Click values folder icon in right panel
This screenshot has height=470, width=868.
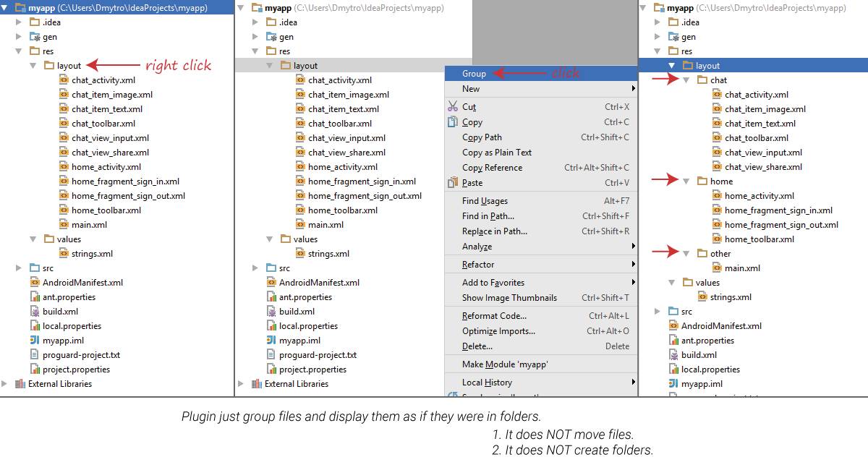click(688, 283)
